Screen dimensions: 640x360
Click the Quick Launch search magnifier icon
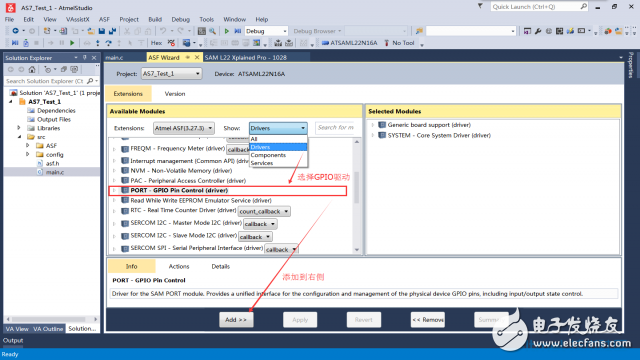(583, 7)
